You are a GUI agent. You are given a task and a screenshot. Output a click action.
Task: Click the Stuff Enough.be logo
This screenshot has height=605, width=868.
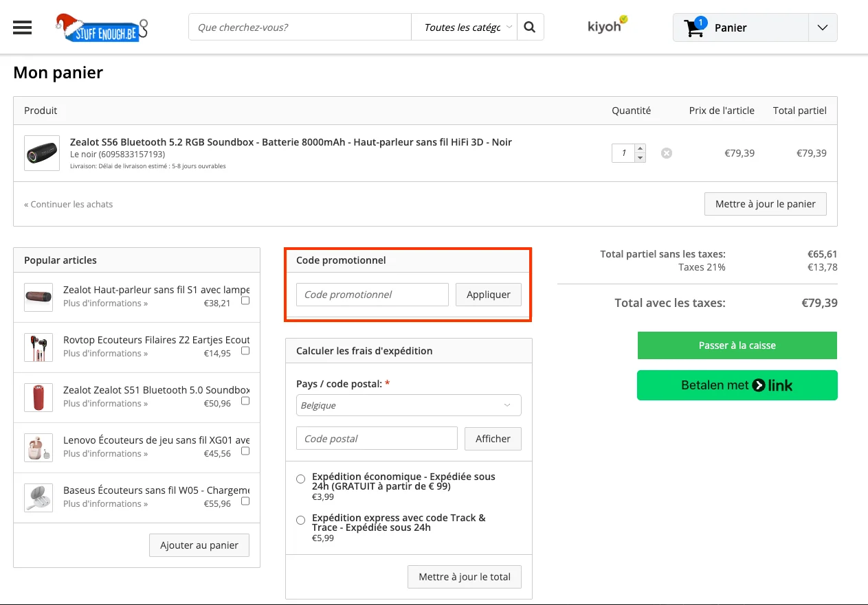click(102, 28)
